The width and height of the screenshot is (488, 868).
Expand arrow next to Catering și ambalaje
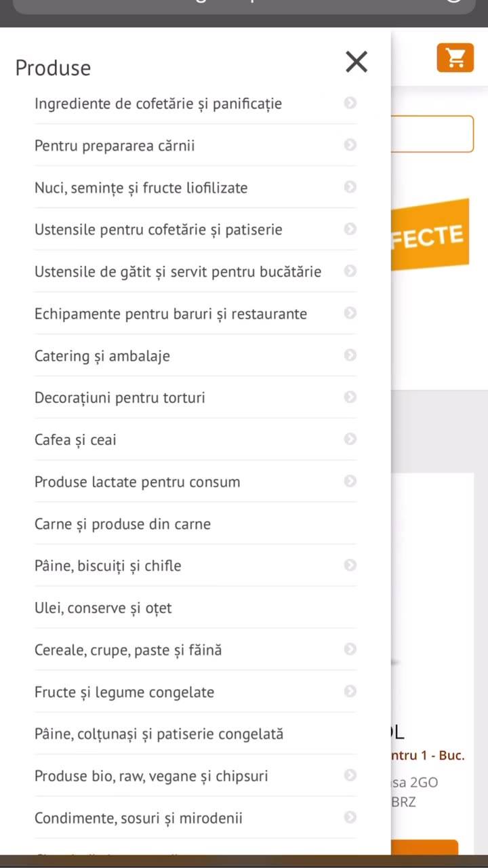coord(350,355)
